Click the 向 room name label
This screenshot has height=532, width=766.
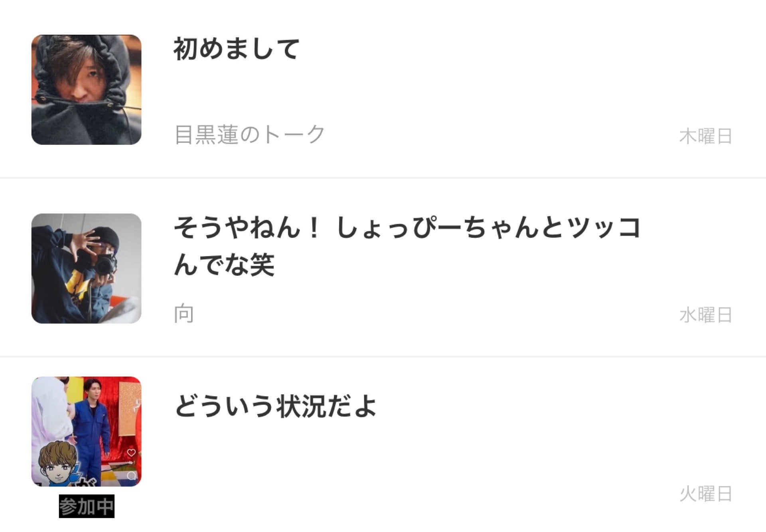click(184, 314)
